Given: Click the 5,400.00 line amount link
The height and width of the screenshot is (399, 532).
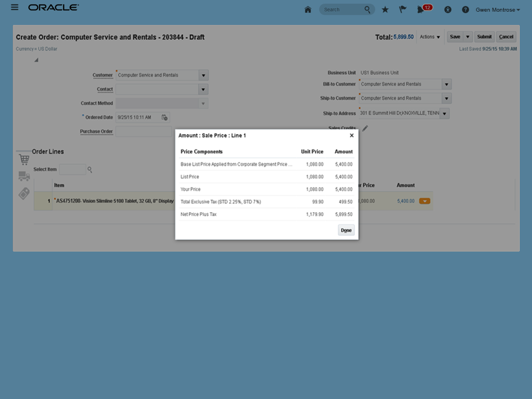Looking at the screenshot, I should coord(406,201).
